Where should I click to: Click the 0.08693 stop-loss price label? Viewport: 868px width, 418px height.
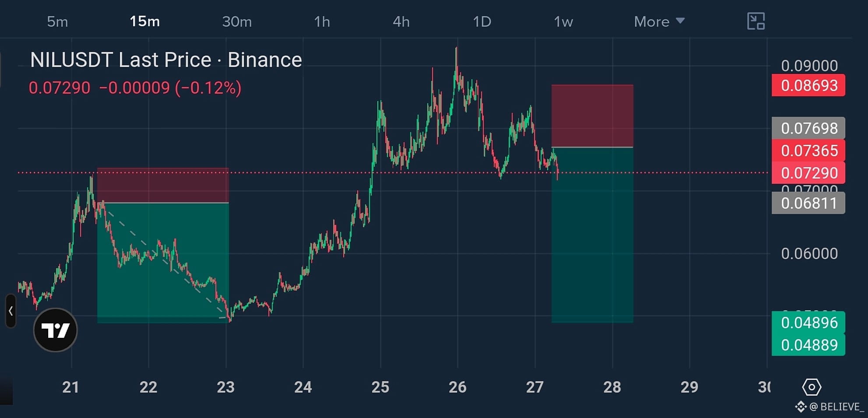808,85
